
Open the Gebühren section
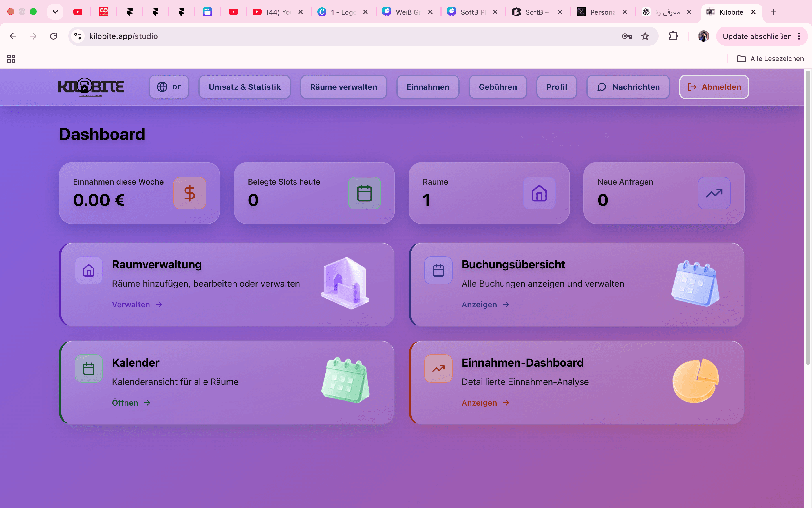[x=498, y=87]
